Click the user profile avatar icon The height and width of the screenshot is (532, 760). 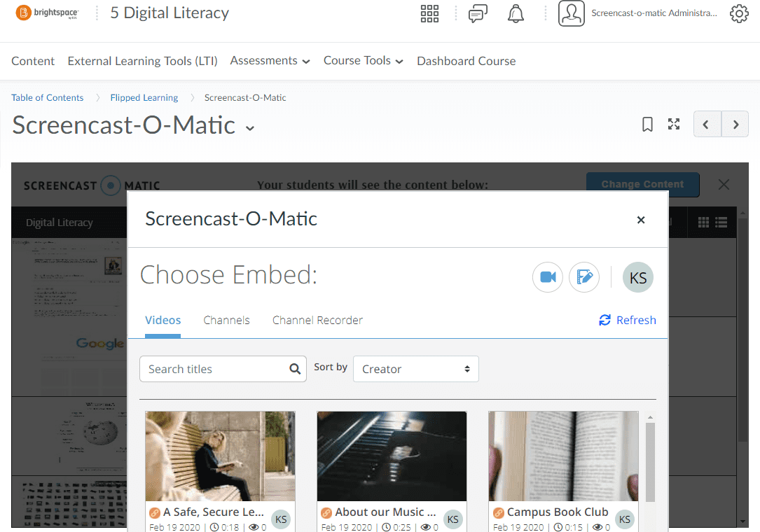pyautogui.click(x=572, y=13)
